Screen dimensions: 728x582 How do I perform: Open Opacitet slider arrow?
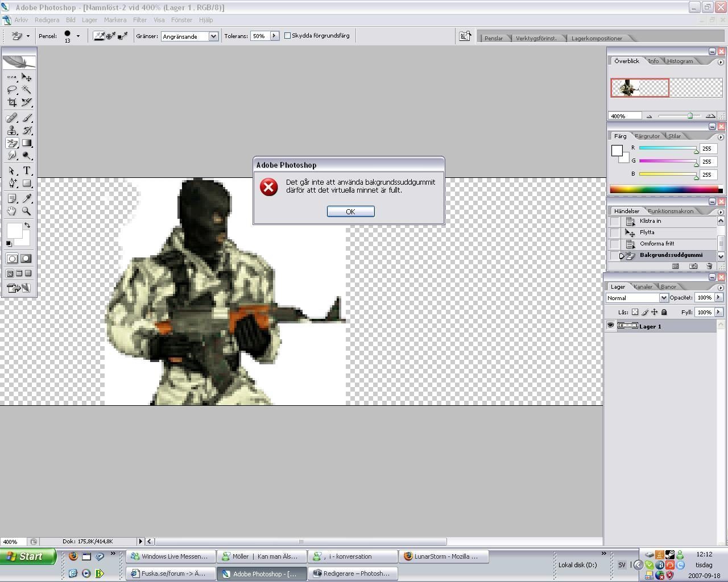pyautogui.click(x=718, y=297)
